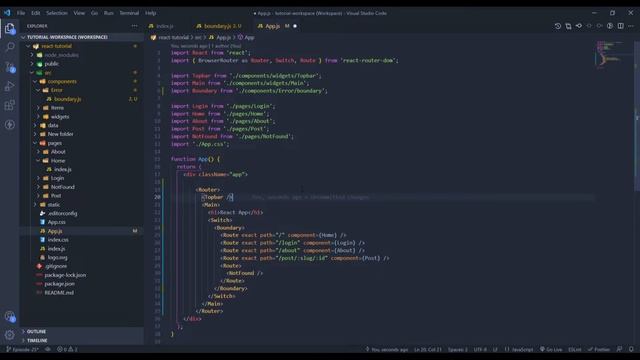
Task: Open .editorconfig in the explorer
Action: click(x=62, y=213)
